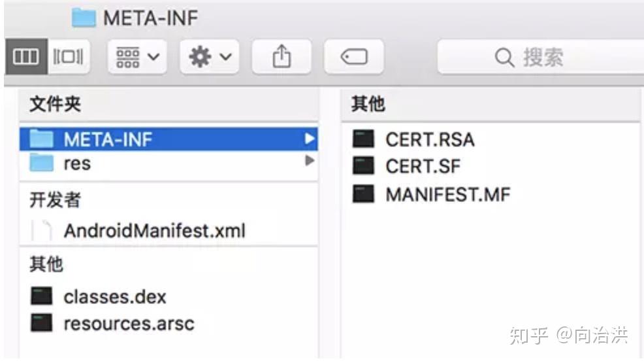Click the AndroidManifest.xml document icon

click(x=42, y=231)
